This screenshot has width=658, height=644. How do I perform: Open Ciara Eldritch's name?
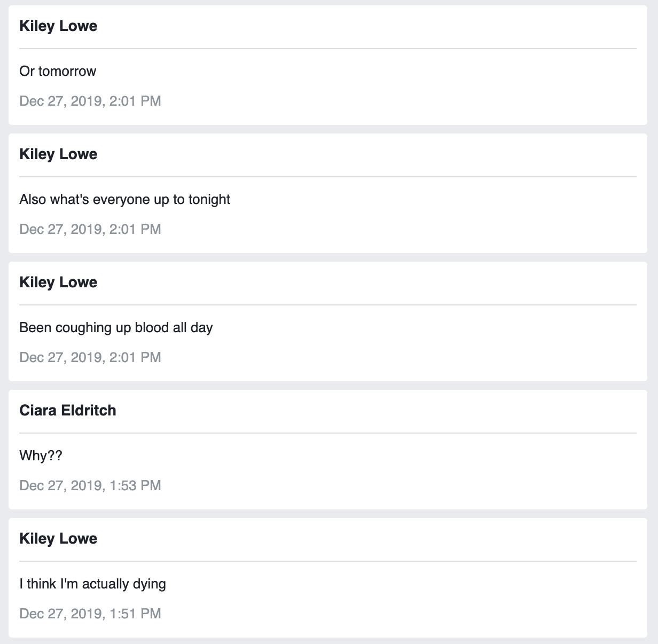(x=67, y=411)
